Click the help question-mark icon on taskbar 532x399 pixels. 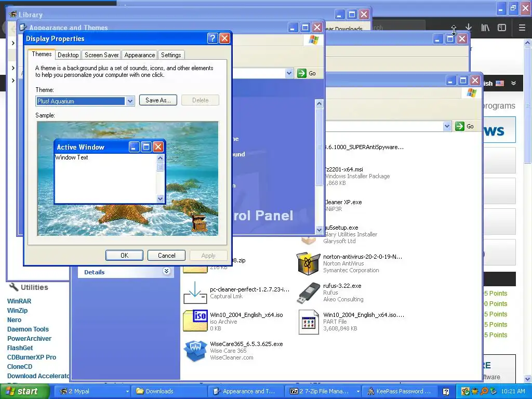coord(446,392)
